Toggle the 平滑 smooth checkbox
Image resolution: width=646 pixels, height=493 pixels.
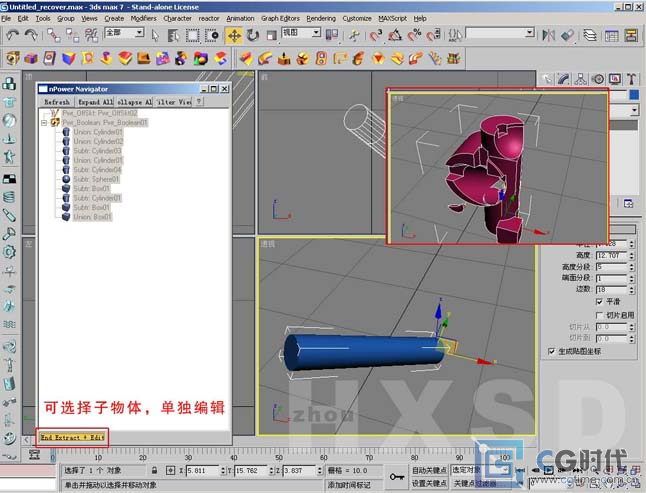(x=599, y=301)
